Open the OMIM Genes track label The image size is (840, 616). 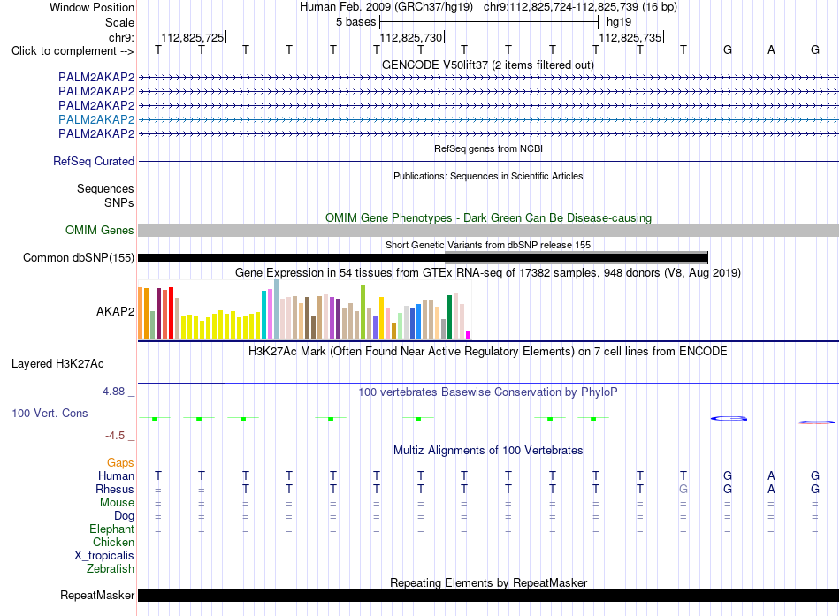tap(100, 231)
